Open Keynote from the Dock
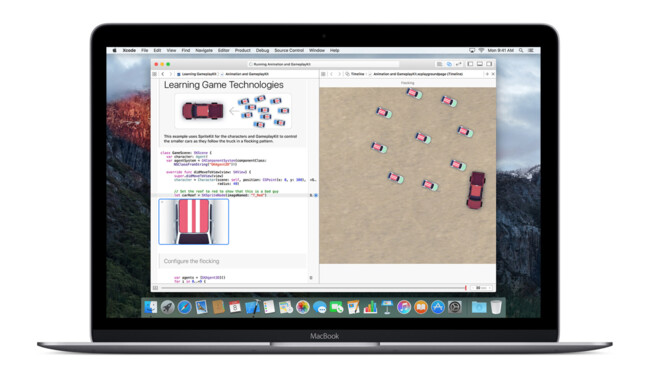The height and width of the screenshot is (390, 660). pos(387,308)
